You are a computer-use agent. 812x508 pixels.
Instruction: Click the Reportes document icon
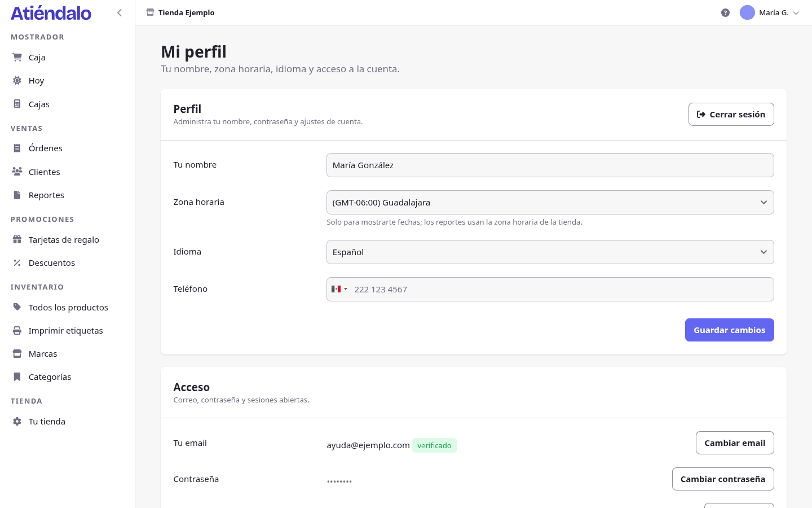17,195
